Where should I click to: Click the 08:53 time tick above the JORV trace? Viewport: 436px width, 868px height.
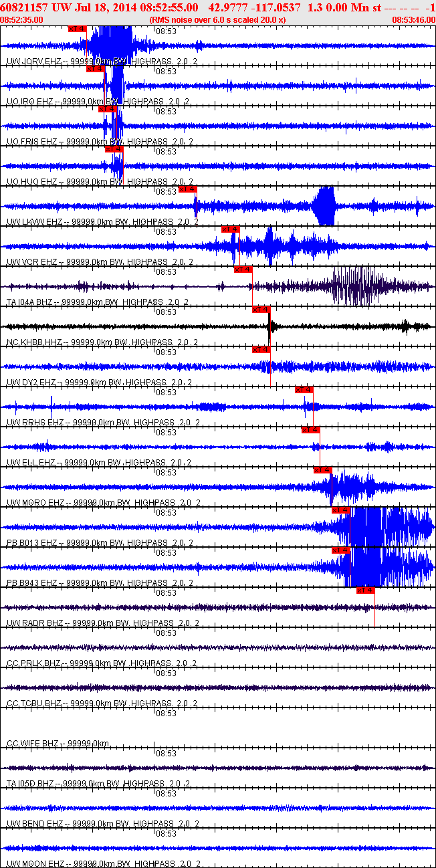[x=166, y=31]
